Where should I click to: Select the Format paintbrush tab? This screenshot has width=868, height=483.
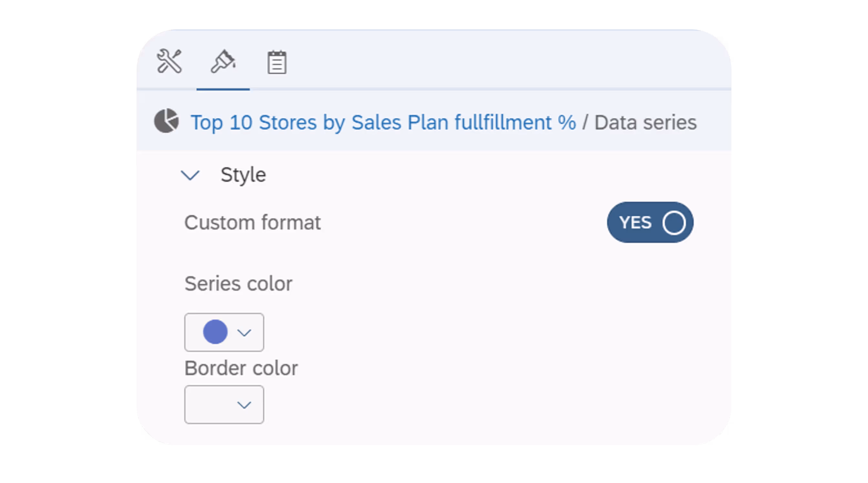point(223,61)
